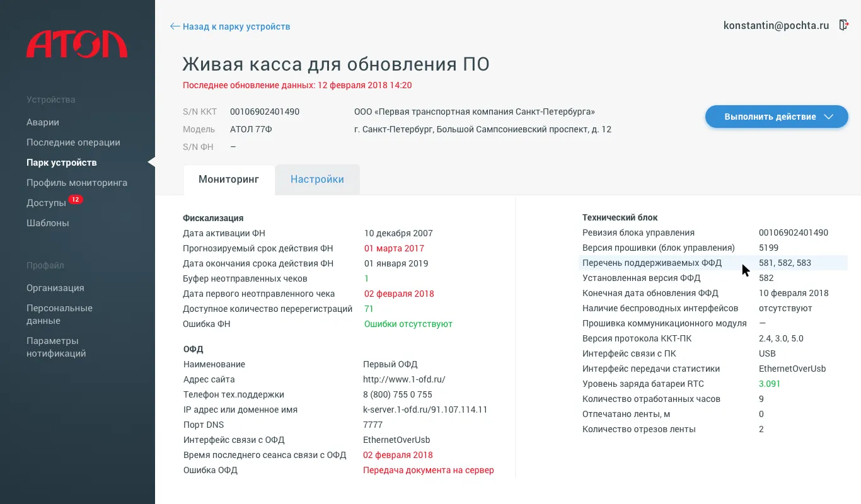Screen dimensions: 861x504
Task: Click the OFD site address http://www.1-ofd.ru/
Action: 404,379
